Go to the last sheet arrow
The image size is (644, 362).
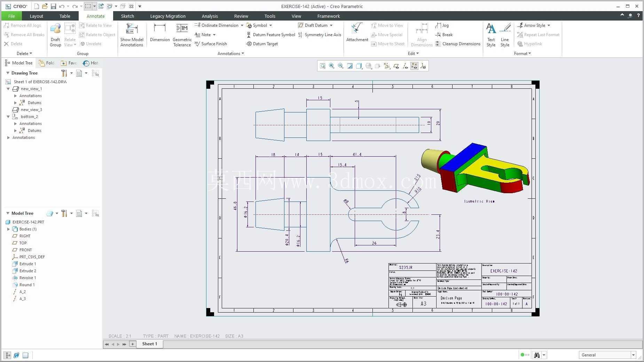[124, 344]
